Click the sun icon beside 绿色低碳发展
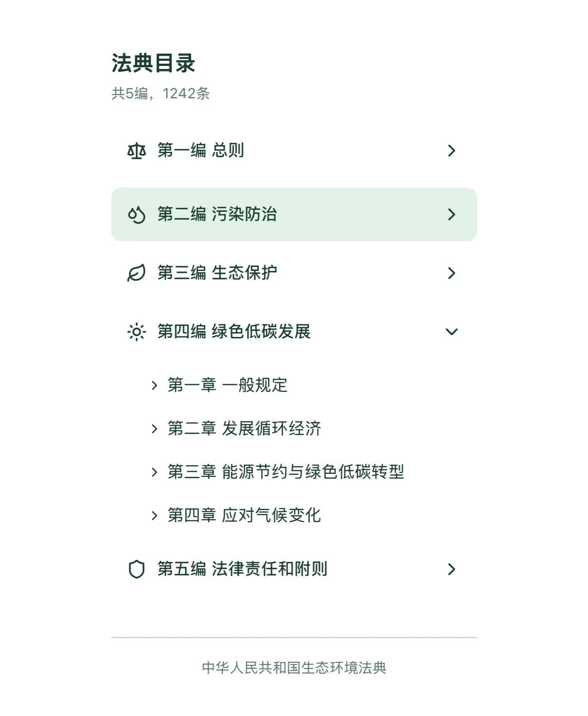Image resolution: width=588 pixels, height=716 pixels. coord(136,332)
